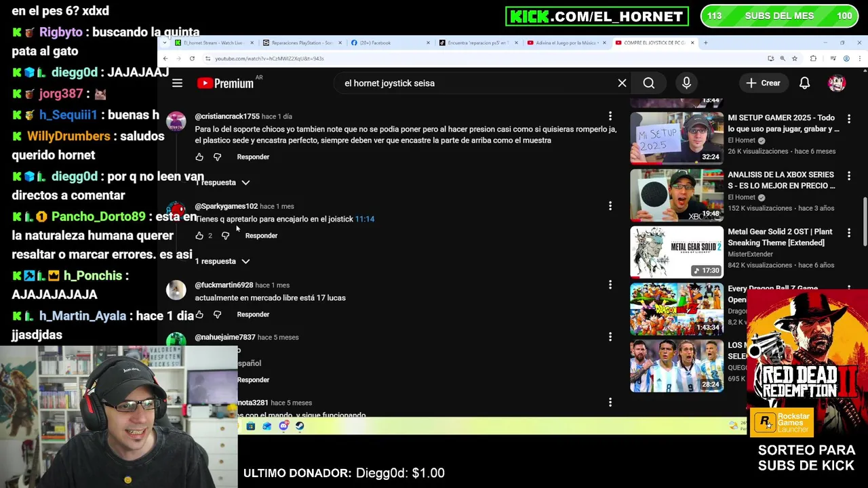
Task: Open the YouTube notifications bell
Action: pos(804,83)
